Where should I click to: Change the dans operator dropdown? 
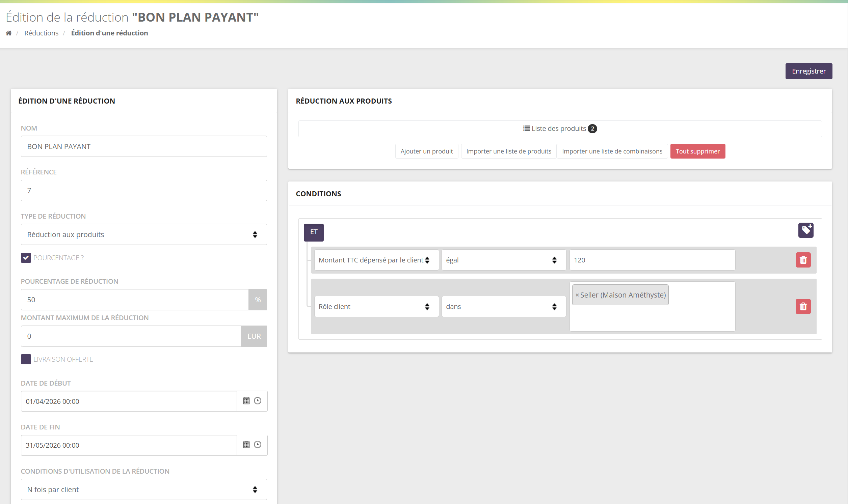[504, 307]
